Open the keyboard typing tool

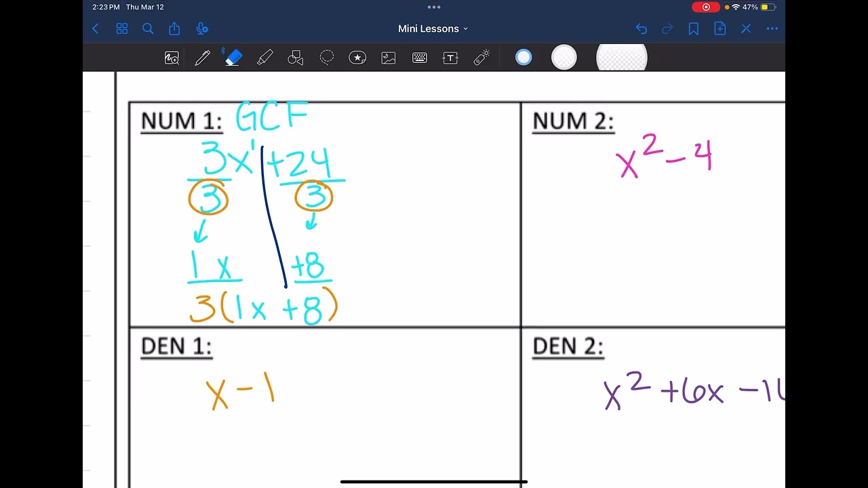420,58
